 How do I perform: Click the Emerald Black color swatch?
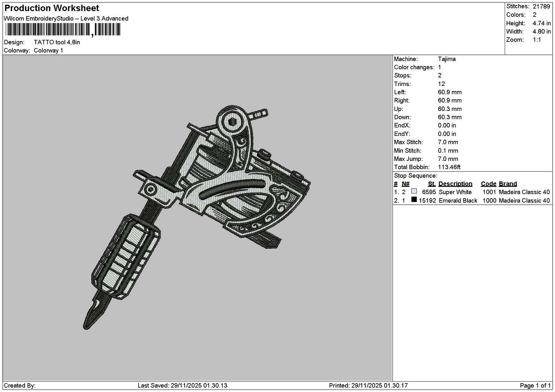[414, 200]
